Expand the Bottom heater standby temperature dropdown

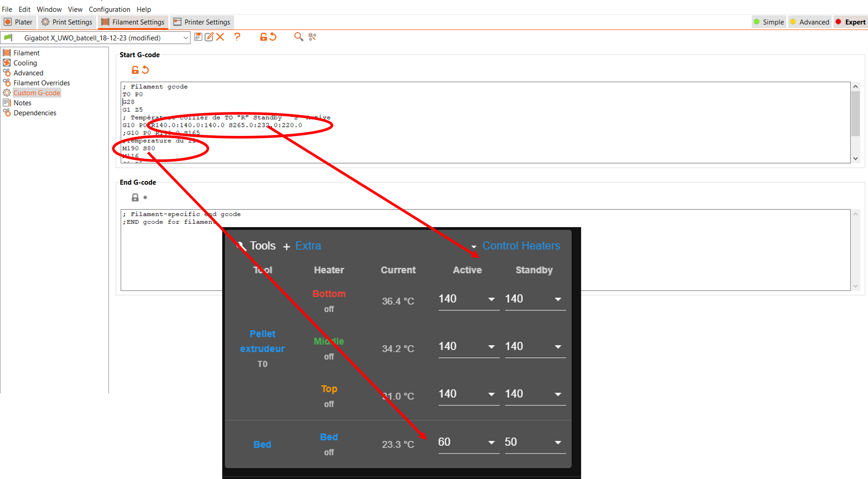tap(558, 299)
